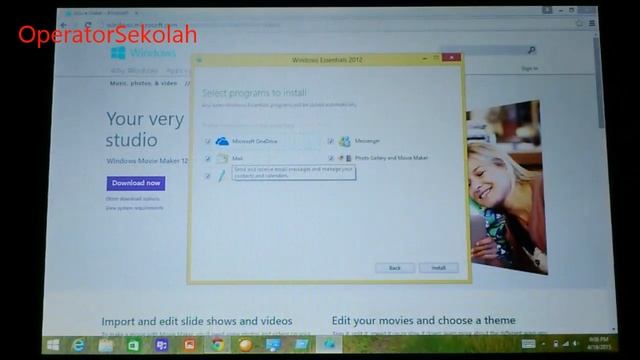Screen dimensions: 640x360
Task: Click the woman photo on webpage
Action: (x=506, y=188)
